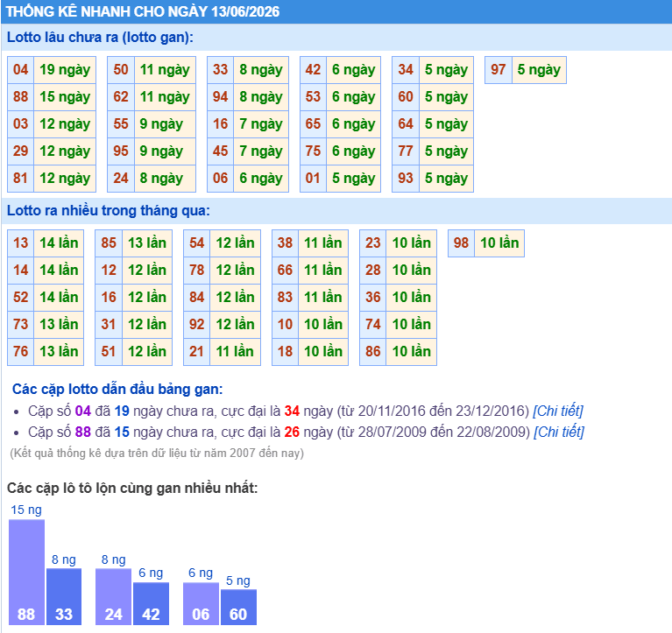
Task: Click frequent number 21 cell
Action: (x=197, y=352)
